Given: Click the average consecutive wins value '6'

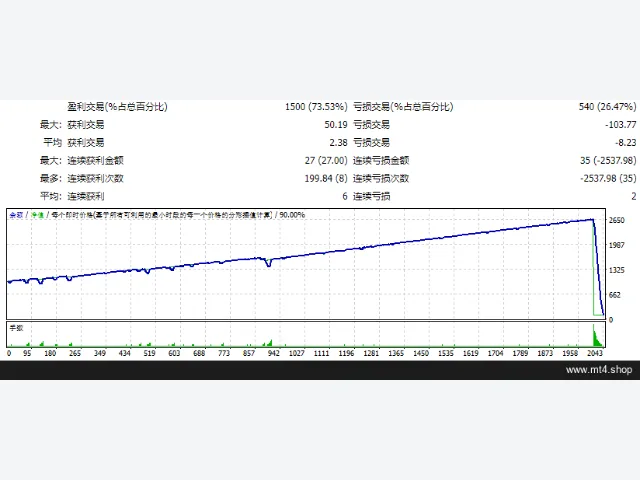Looking at the screenshot, I should (345, 196).
